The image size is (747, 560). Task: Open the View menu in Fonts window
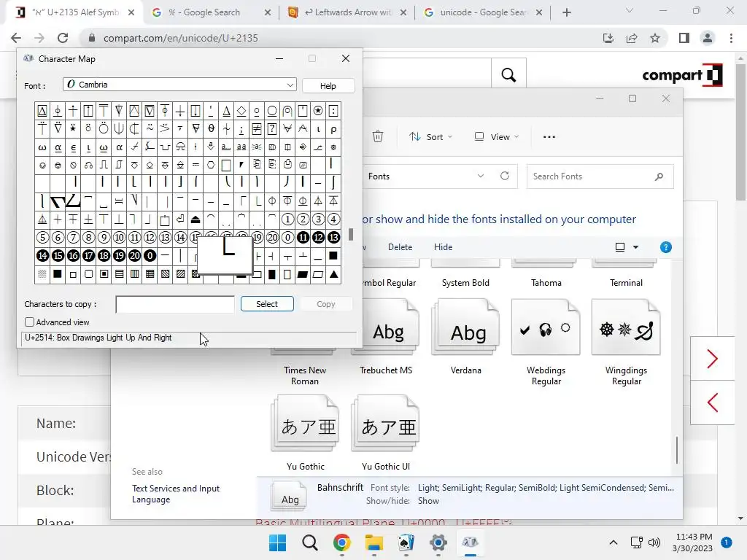(496, 136)
